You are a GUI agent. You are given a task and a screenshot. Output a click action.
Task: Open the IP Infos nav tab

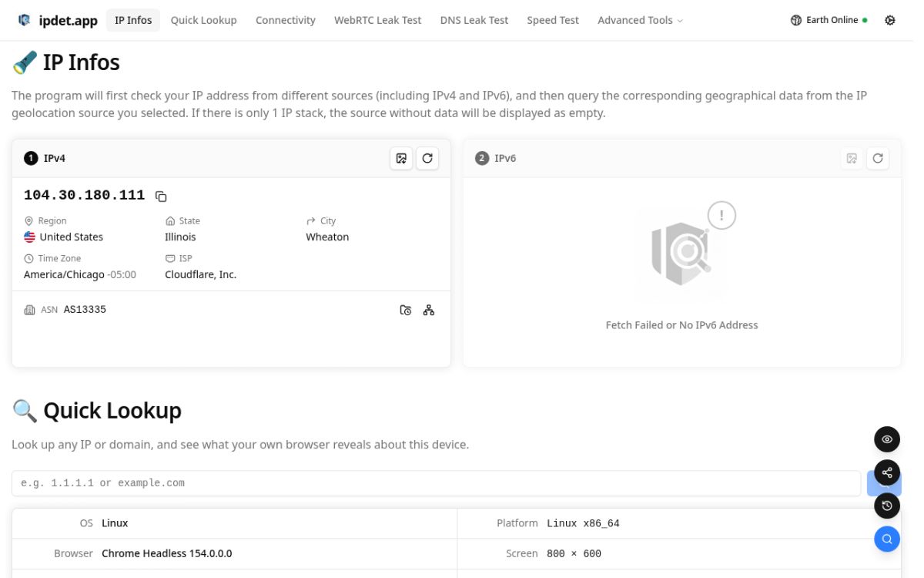click(x=133, y=20)
